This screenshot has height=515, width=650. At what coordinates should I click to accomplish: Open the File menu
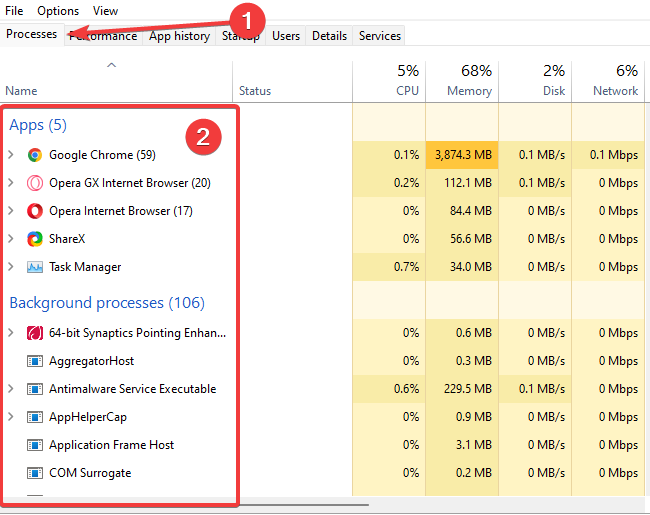point(14,11)
